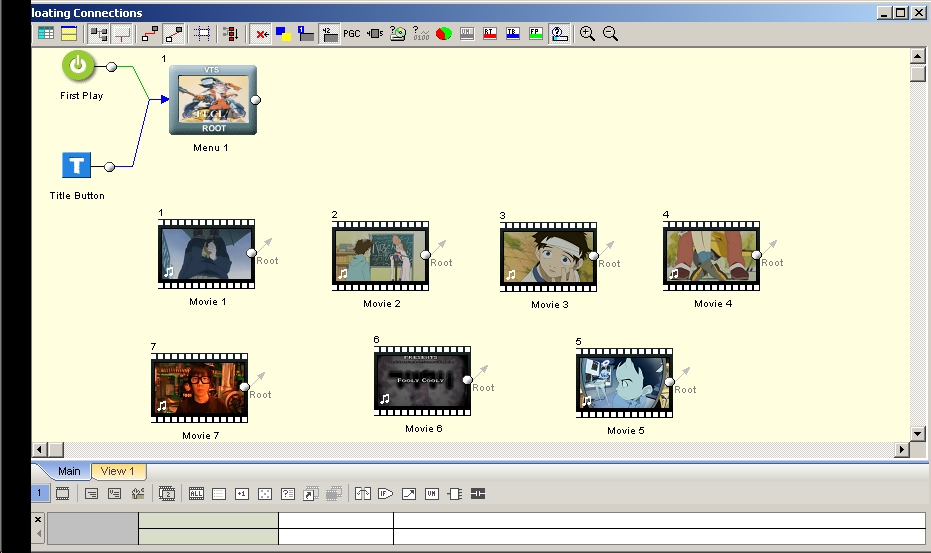The width and height of the screenshot is (931, 553).
Task: Click the auto-arrange objects icon
Action: (231, 34)
